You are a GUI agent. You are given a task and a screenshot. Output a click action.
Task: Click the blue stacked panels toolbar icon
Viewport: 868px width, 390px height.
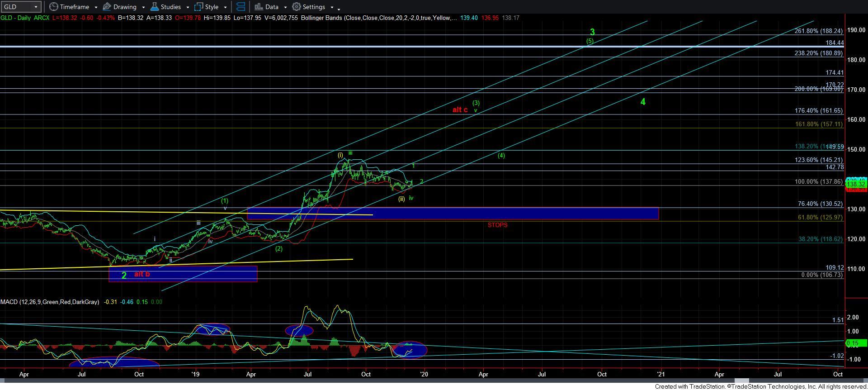pos(241,7)
